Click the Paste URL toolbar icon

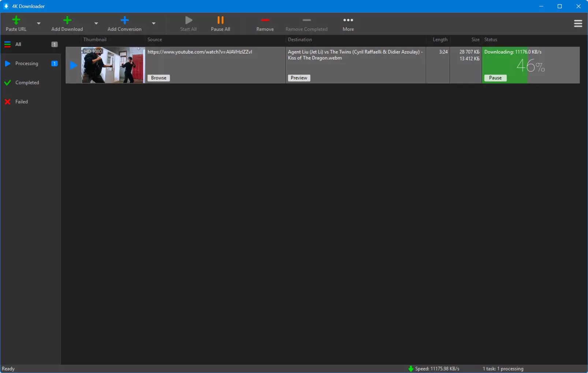click(x=16, y=20)
